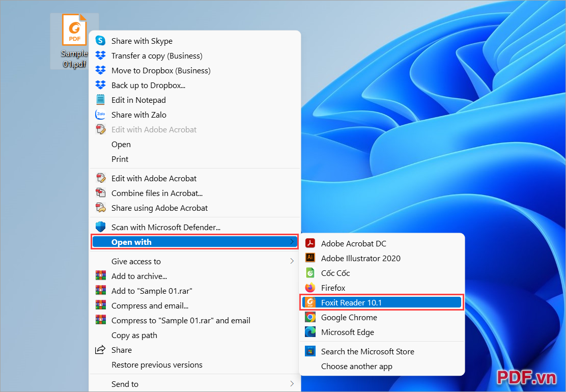
Task: Click the Microsoft Edge icon in submenu
Action: click(x=310, y=332)
